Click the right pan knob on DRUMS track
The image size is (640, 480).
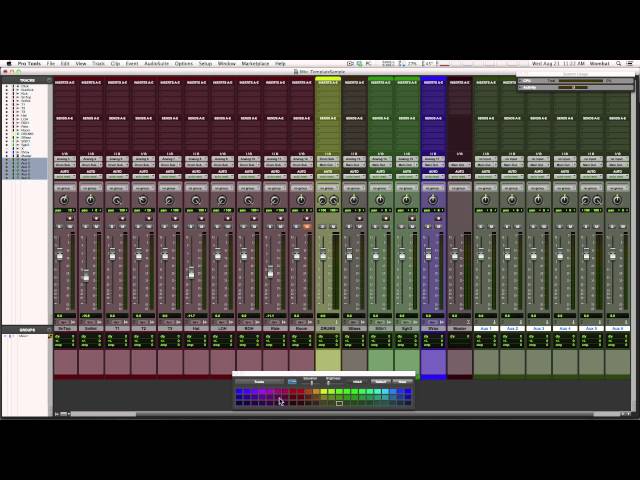click(333, 200)
